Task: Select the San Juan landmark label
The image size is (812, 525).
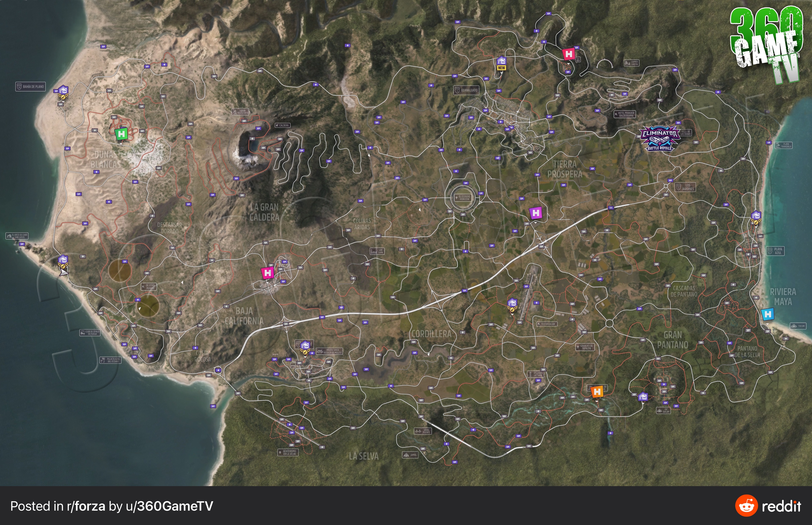Action: pyautogui.click(x=377, y=251)
